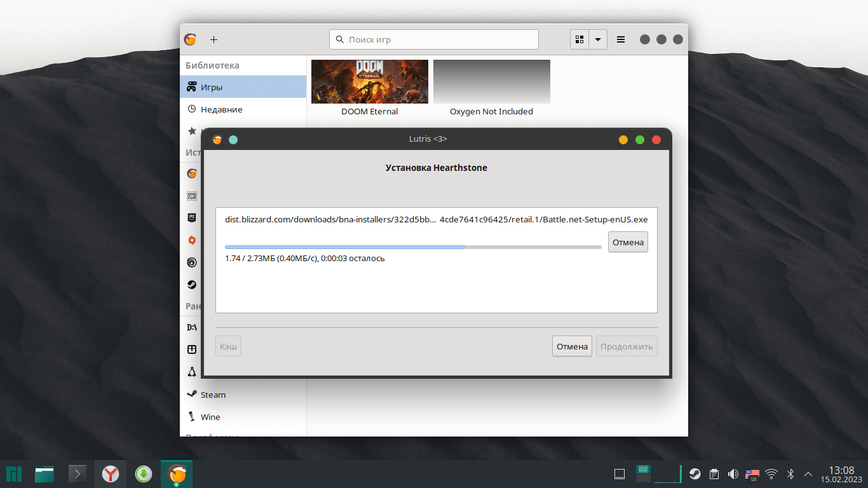Click the teal pin button in dialog title bar
The width and height of the screenshot is (868, 488).
(x=233, y=139)
